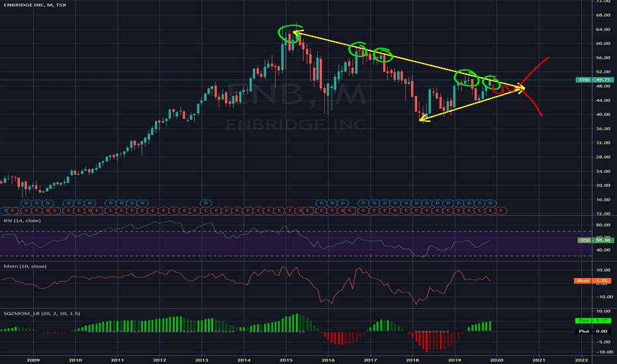
Task: Click the 16.00 price axis value
Action: click(603, 199)
